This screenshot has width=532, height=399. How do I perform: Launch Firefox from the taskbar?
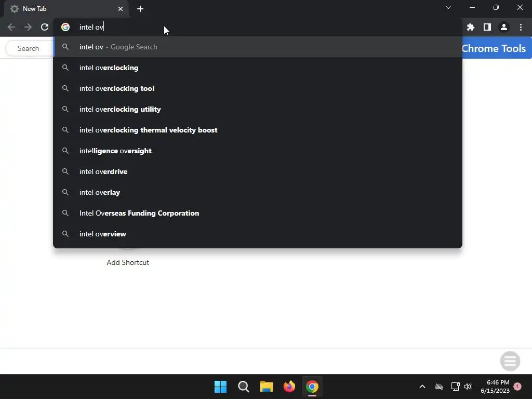pos(289,387)
